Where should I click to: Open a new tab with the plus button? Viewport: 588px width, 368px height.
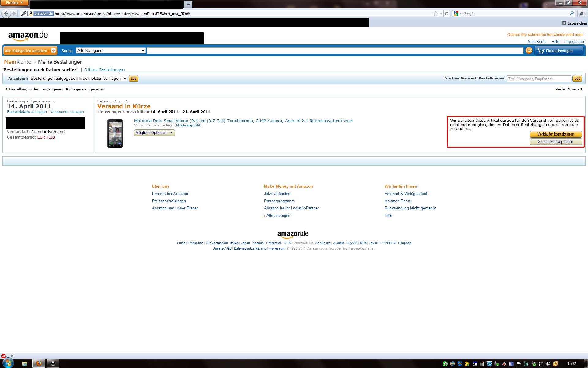(188, 4)
